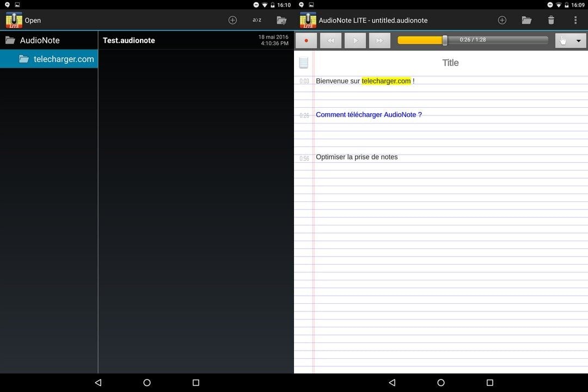This screenshot has height=392, width=588.
Task: Tap Android Recents in the left screen
Action: coord(196,383)
